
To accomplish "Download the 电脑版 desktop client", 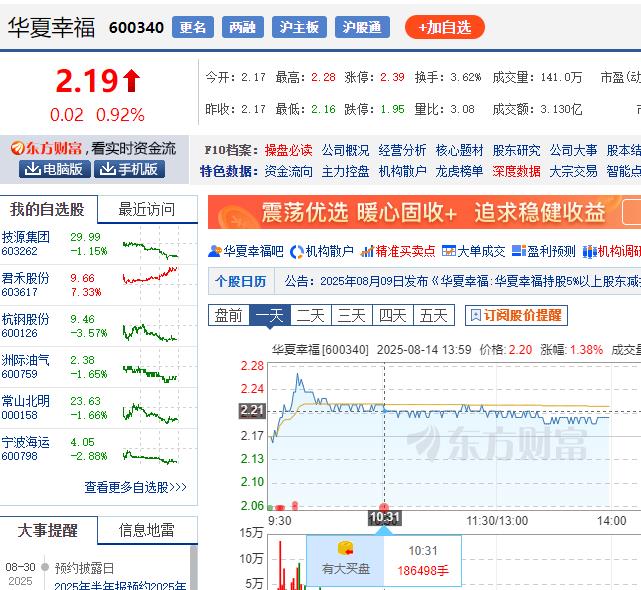I will (x=54, y=169).
